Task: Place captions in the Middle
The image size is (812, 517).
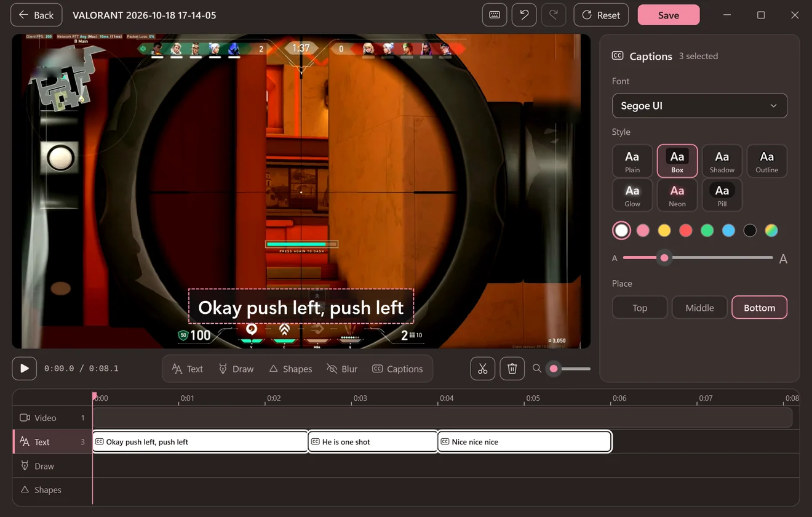Action: click(699, 308)
